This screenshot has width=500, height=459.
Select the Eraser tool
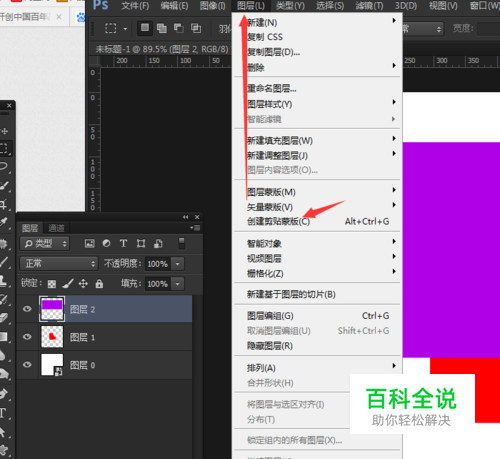pyautogui.click(x=3, y=318)
